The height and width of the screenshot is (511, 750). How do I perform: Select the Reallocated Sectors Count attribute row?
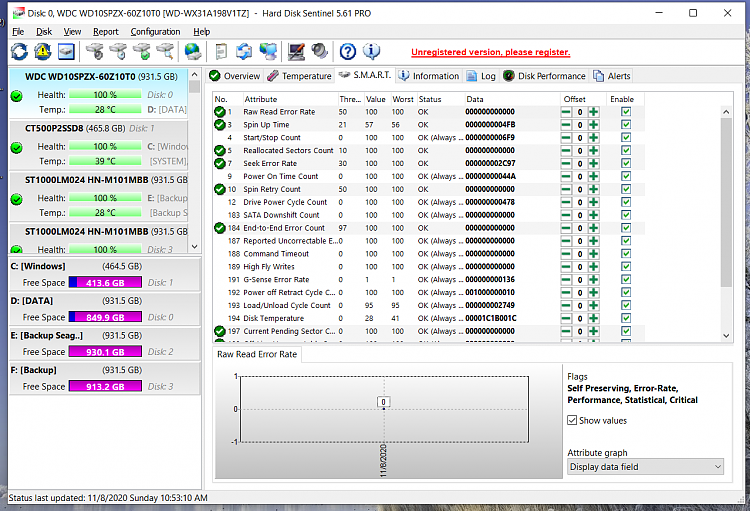point(428,151)
